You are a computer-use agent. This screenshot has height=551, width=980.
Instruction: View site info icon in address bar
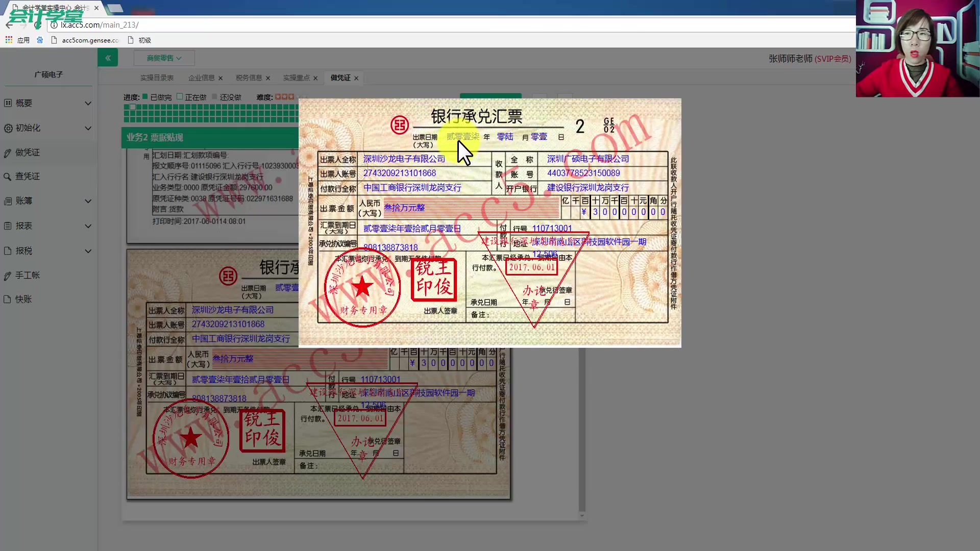click(54, 24)
